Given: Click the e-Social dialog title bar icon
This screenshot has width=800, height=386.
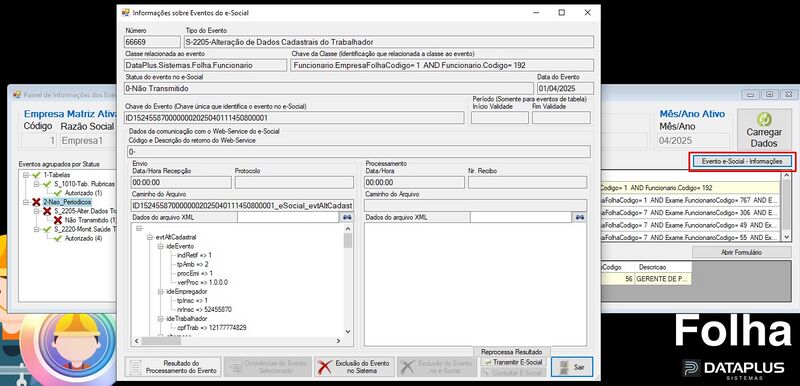Looking at the screenshot, I should [x=125, y=12].
